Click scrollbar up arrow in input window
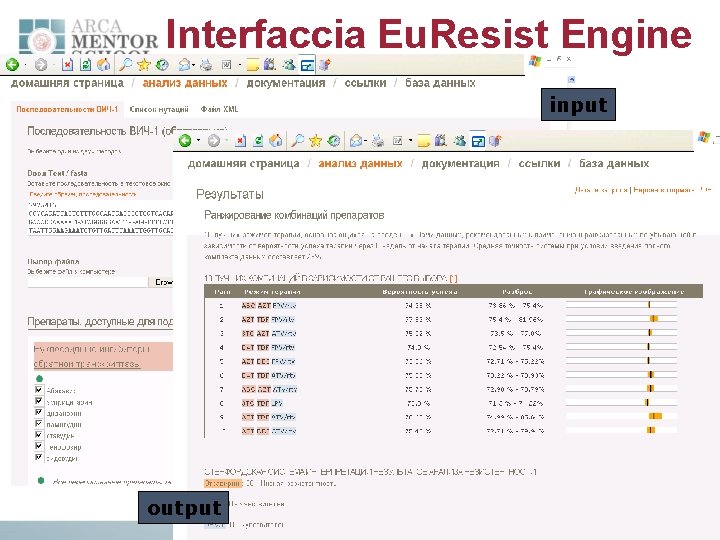The image size is (720, 540). [x=571, y=79]
